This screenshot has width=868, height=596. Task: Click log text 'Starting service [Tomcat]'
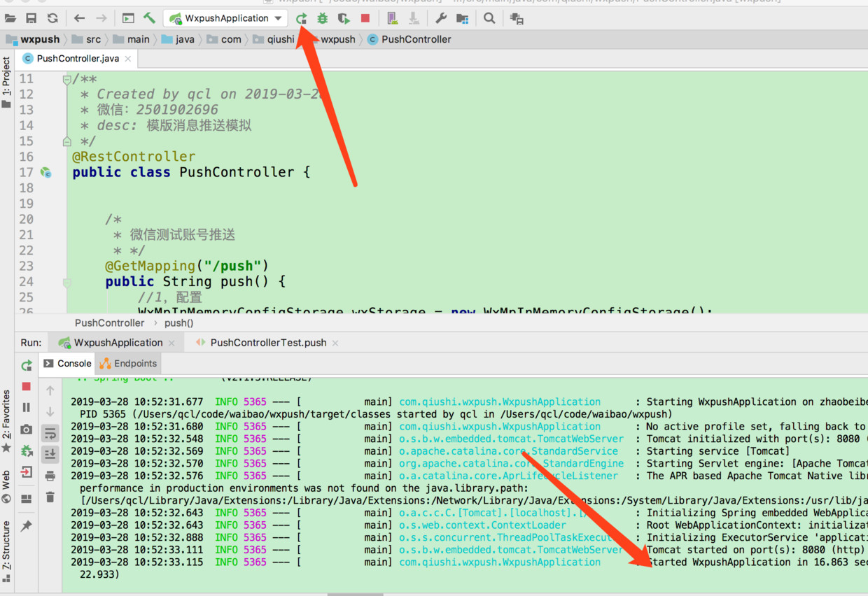pos(717,451)
